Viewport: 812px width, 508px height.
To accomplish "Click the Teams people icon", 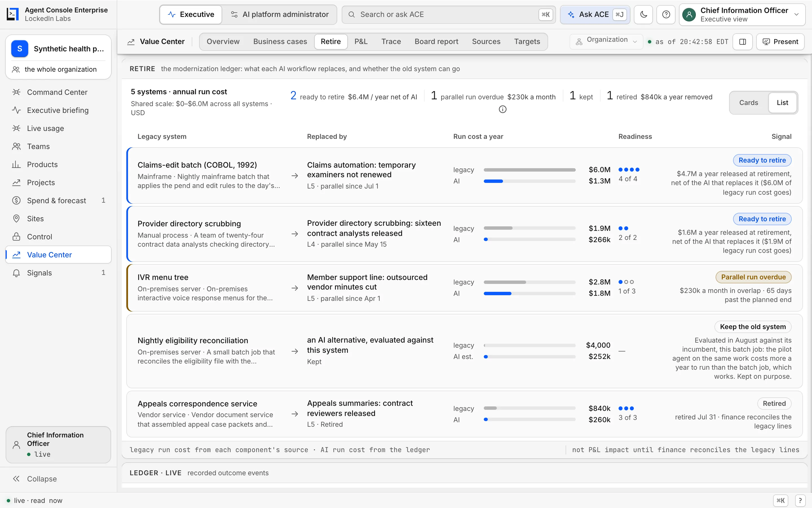I will point(16,146).
